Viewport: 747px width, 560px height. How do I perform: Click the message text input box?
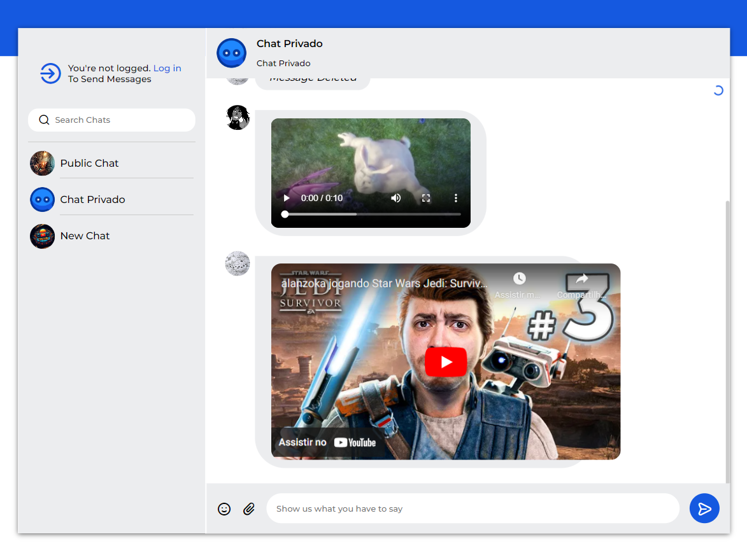coord(473,509)
